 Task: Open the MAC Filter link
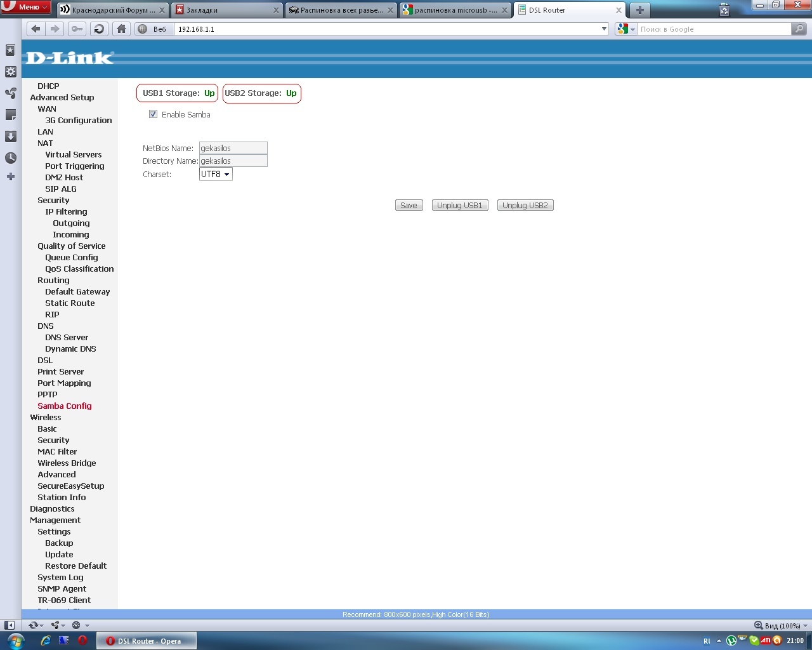pyautogui.click(x=57, y=452)
